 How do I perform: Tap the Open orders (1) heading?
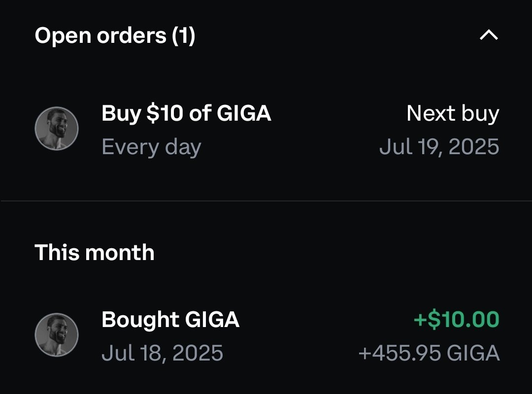(115, 35)
